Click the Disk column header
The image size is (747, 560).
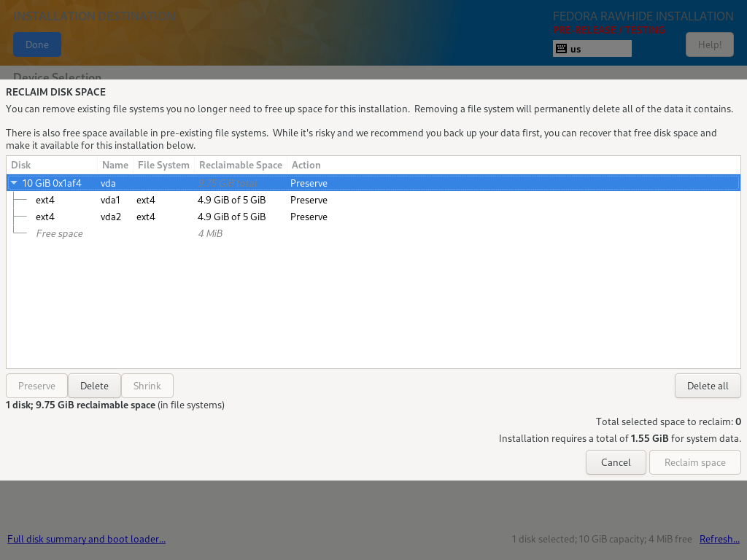(52, 166)
